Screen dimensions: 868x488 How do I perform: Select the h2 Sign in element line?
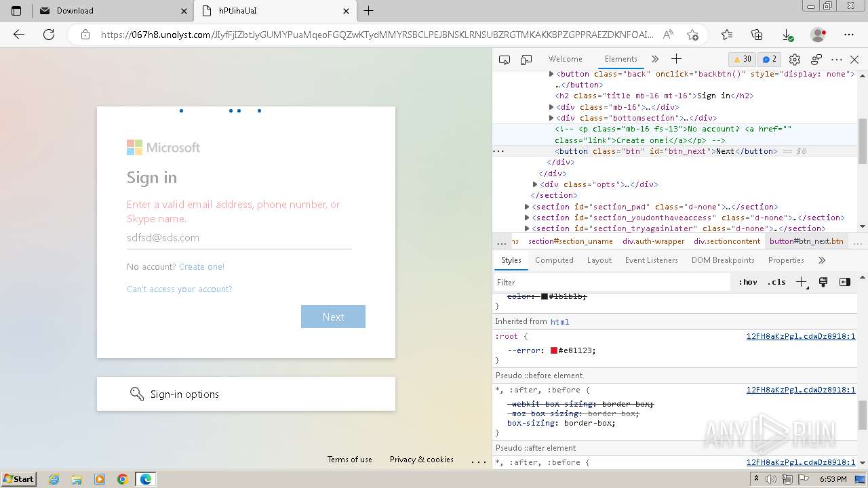coord(654,96)
